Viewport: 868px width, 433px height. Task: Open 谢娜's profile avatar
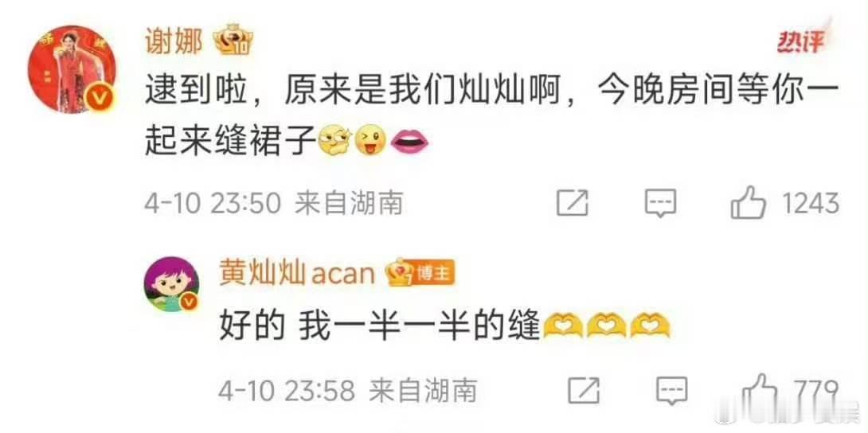pyautogui.click(x=72, y=69)
